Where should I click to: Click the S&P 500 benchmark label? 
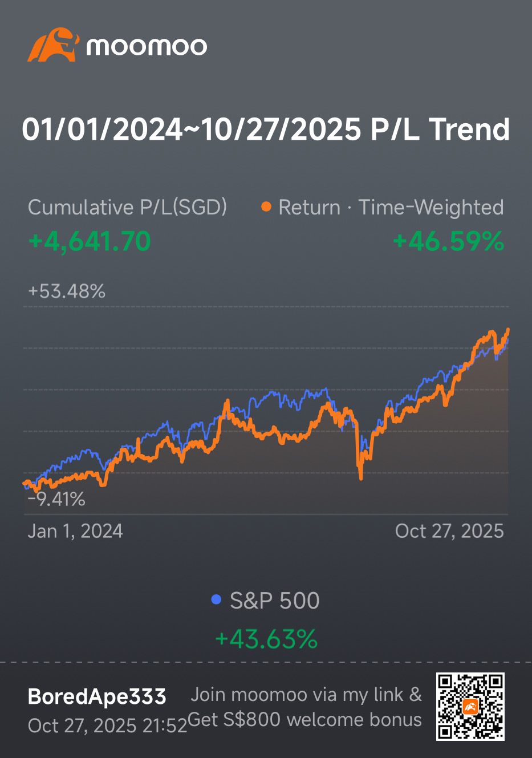[274, 601]
